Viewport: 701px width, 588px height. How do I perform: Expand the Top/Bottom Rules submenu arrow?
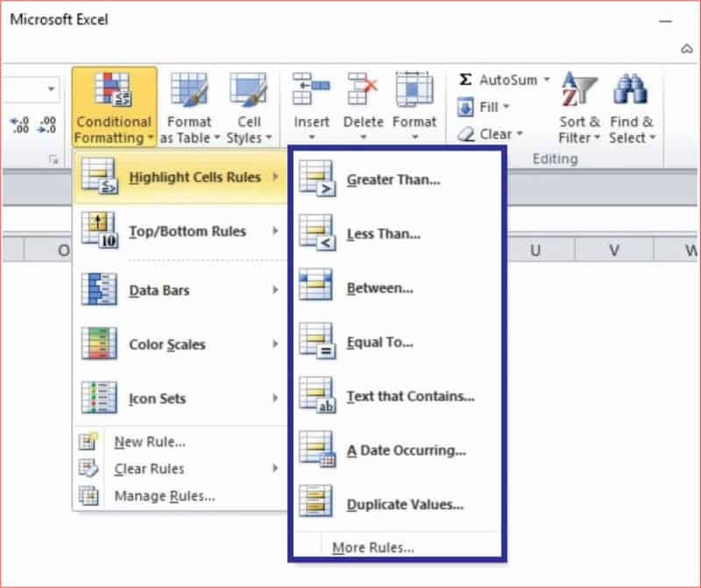coord(275,230)
